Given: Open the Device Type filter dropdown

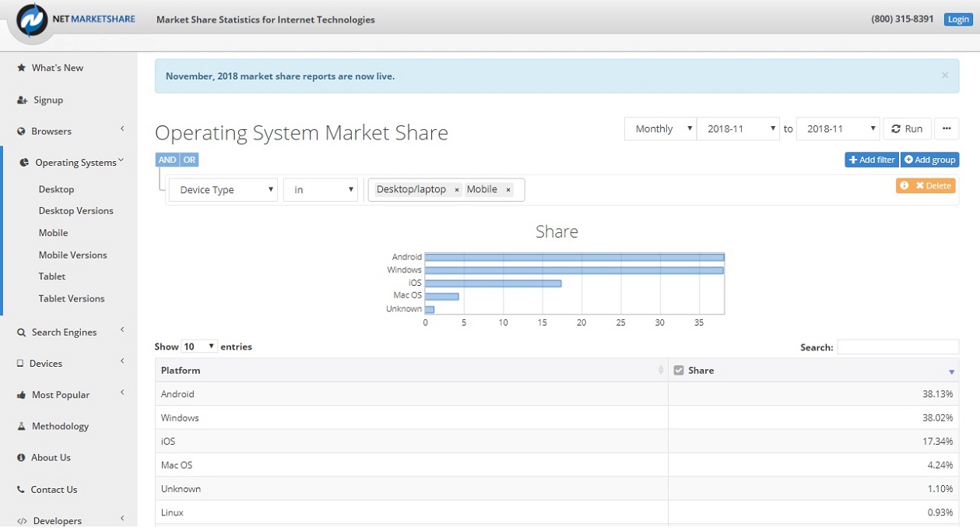Looking at the screenshot, I should [x=223, y=189].
